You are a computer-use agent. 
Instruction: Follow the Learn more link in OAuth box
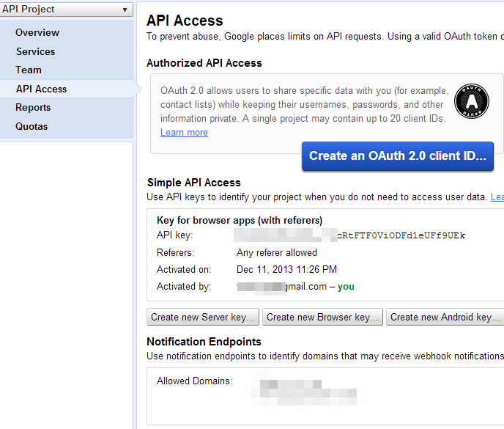(184, 132)
